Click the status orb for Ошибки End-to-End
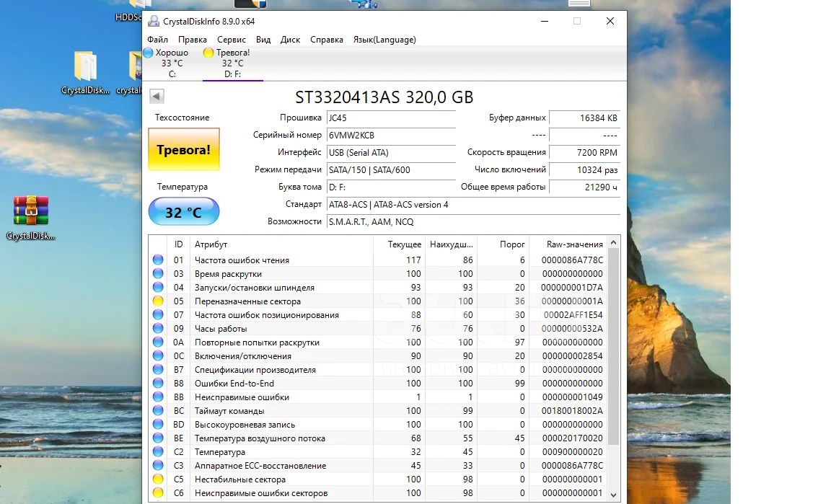This screenshot has height=504, width=831. point(158,383)
